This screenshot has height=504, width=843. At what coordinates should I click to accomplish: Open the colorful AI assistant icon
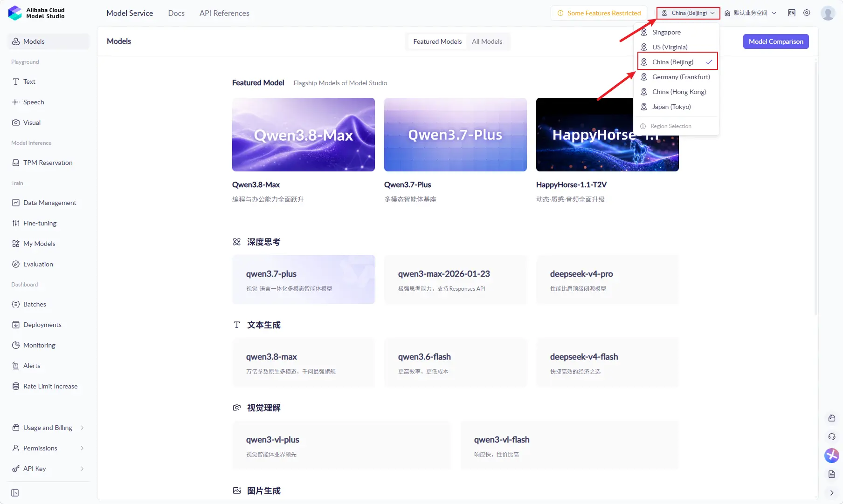[832, 456]
